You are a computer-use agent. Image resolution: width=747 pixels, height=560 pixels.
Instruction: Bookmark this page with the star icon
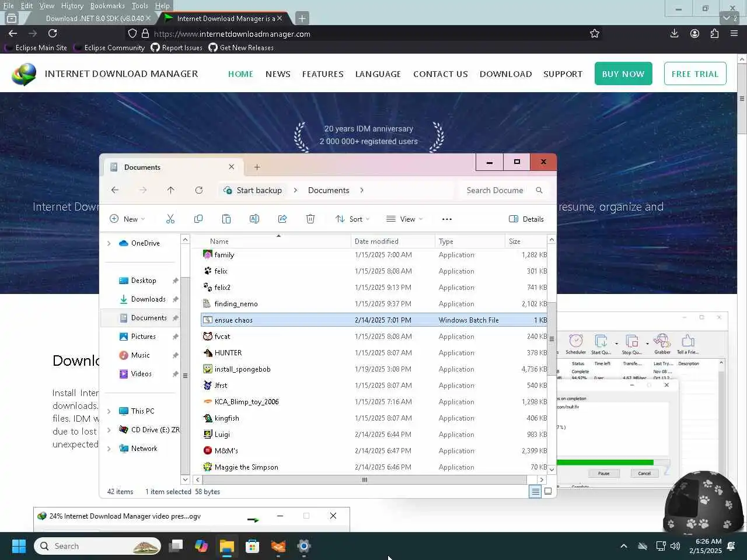pyautogui.click(x=595, y=34)
